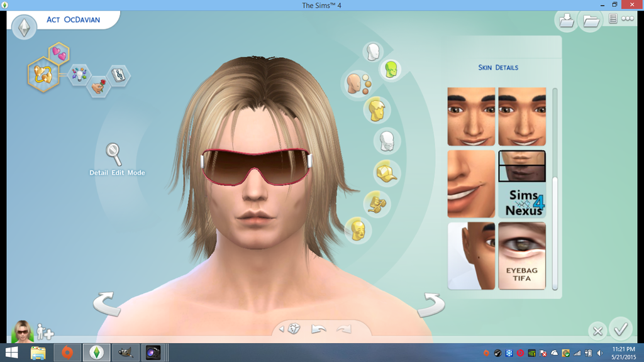Viewport: 644px width, 362px height.
Task: Open the facial hair category
Action: (x=387, y=141)
